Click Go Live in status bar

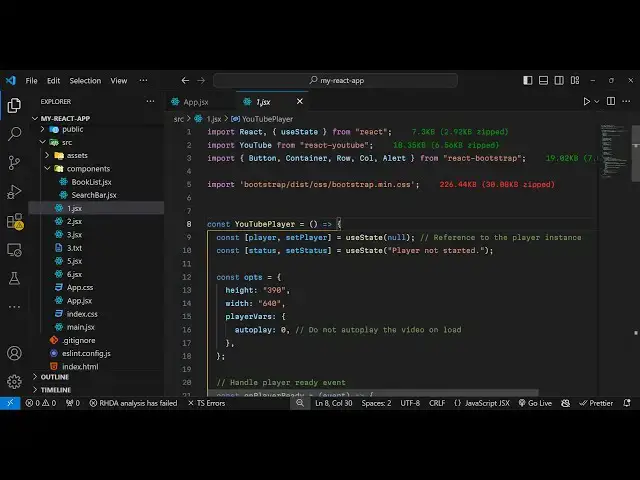tap(535, 403)
